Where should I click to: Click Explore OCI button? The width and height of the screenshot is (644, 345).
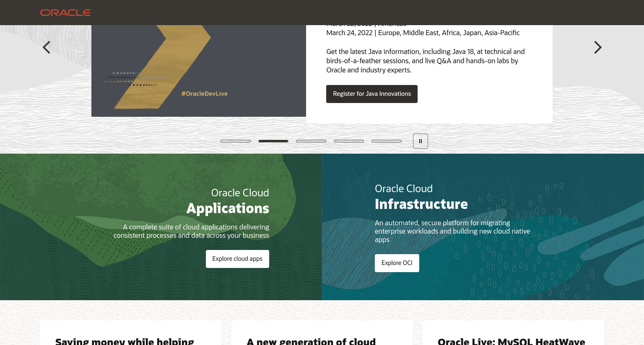tap(397, 263)
